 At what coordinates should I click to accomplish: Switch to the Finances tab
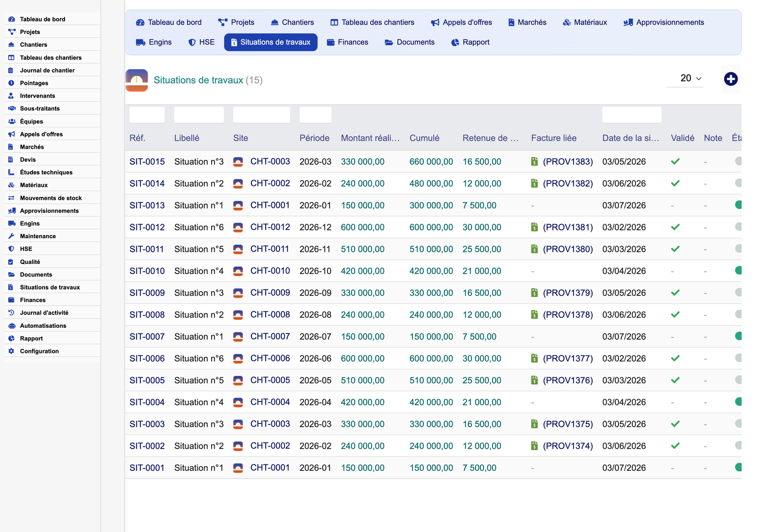347,42
